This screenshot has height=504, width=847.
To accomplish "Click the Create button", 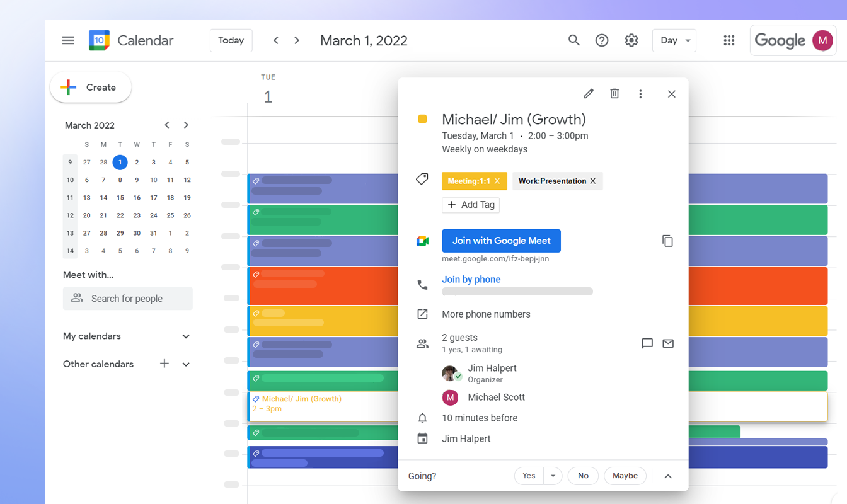I will 91,88.
